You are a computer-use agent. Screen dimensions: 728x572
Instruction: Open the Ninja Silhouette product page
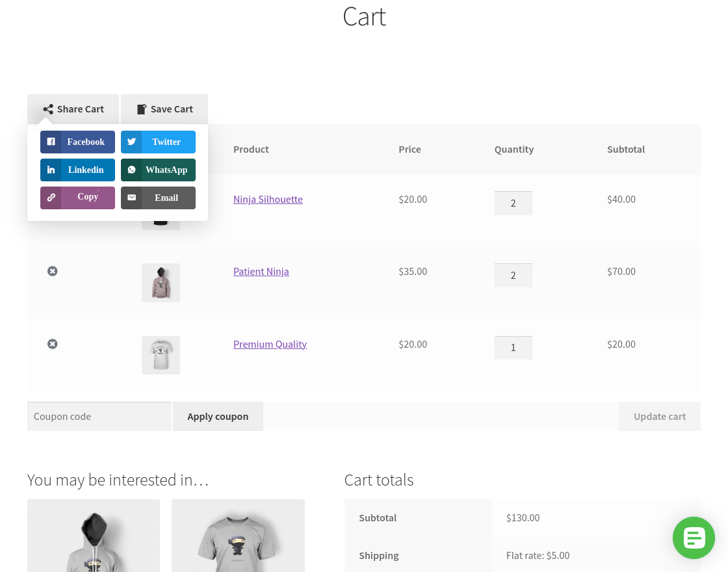point(268,199)
